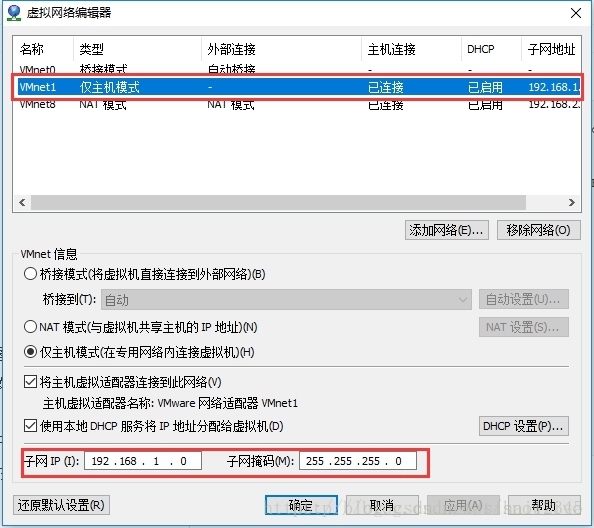Viewport: 594px width, 528px height.
Task: Select NAT 模式 radio button
Action: point(30,326)
